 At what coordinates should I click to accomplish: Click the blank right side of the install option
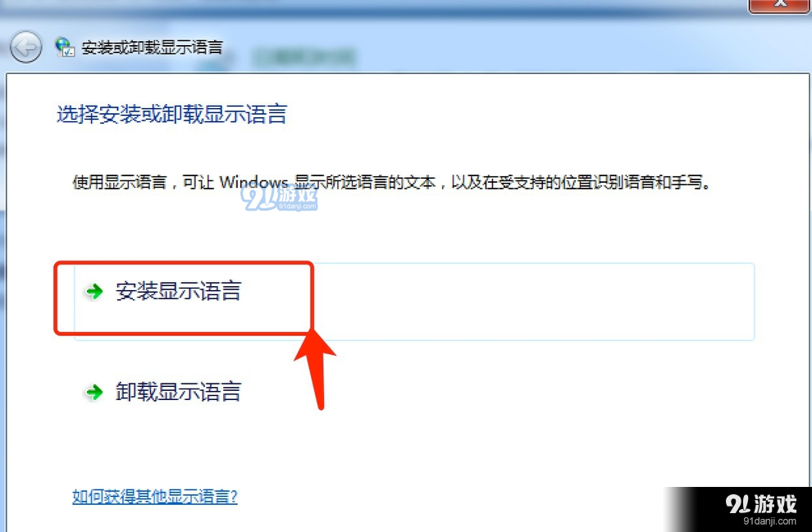tap(533, 301)
